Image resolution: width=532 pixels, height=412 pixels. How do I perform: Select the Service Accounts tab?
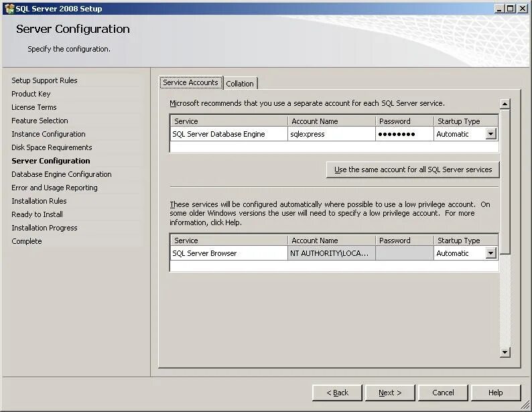click(x=191, y=82)
